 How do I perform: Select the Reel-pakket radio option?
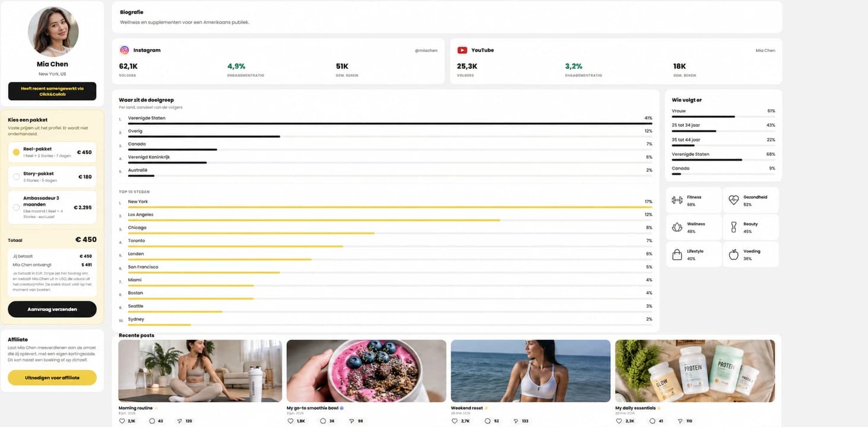(x=16, y=152)
